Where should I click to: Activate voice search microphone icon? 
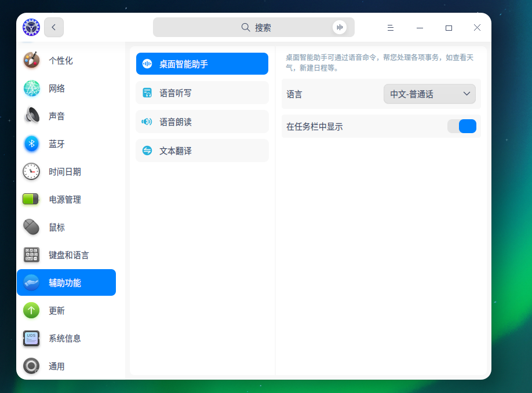340,27
